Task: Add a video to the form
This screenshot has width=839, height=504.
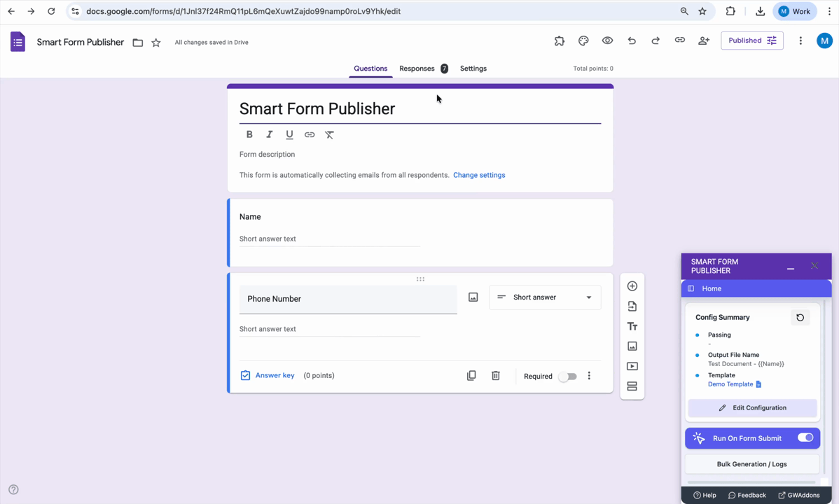Action: tap(632, 366)
